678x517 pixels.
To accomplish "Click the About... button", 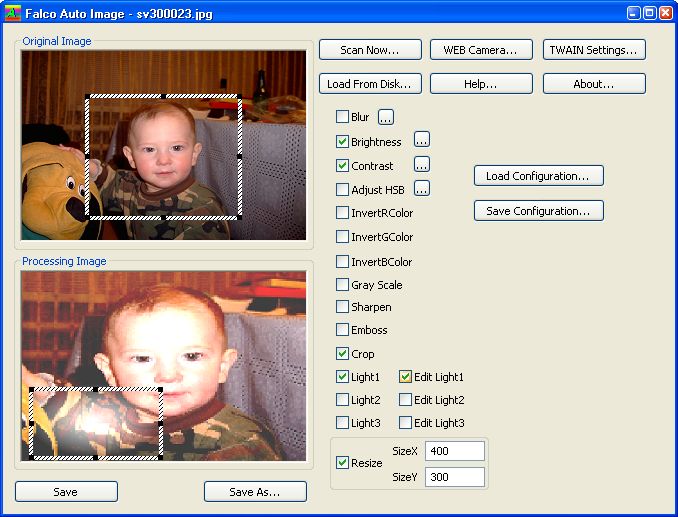I will click(594, 83).
